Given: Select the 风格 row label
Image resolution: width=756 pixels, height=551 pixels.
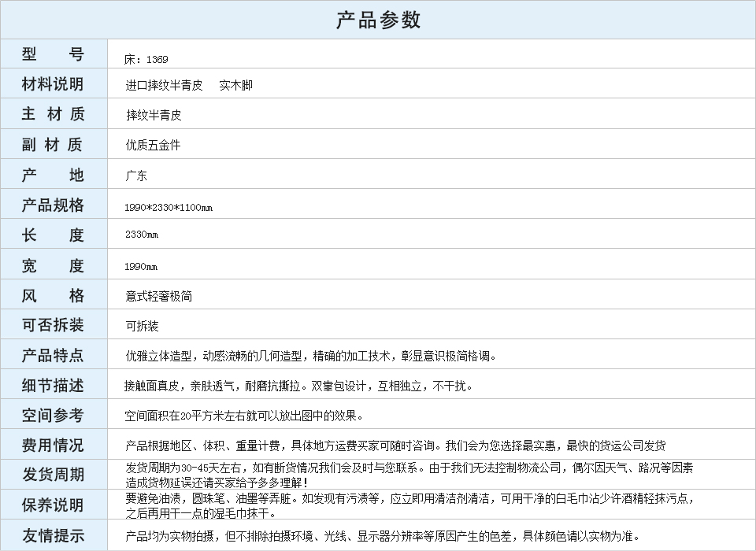Looking at the screenshot, I should tap(53, 295).
